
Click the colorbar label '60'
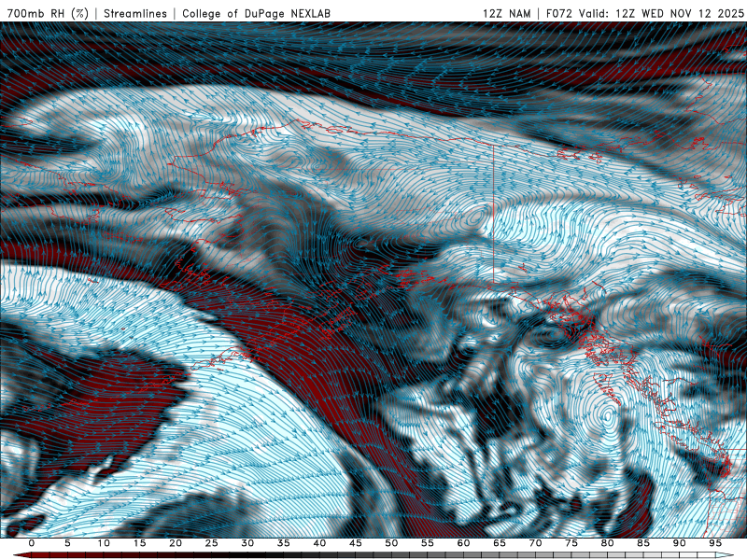point(463,543)
